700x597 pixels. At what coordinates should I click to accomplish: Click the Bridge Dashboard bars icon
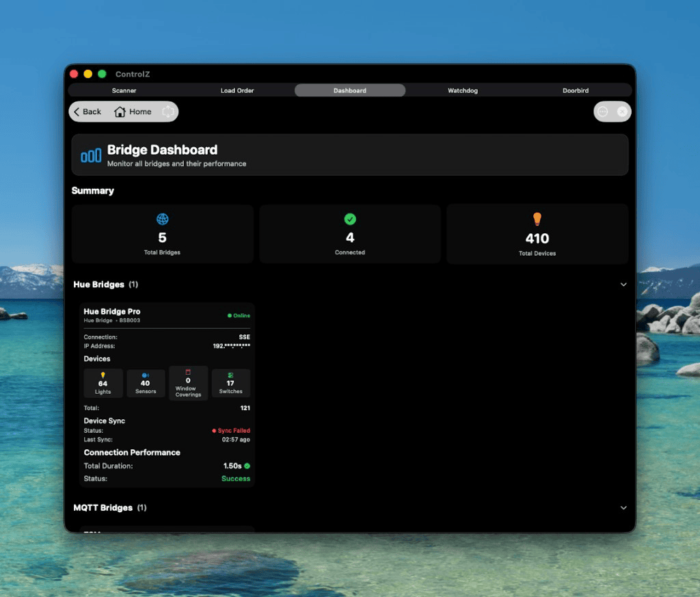pos(91,155)
